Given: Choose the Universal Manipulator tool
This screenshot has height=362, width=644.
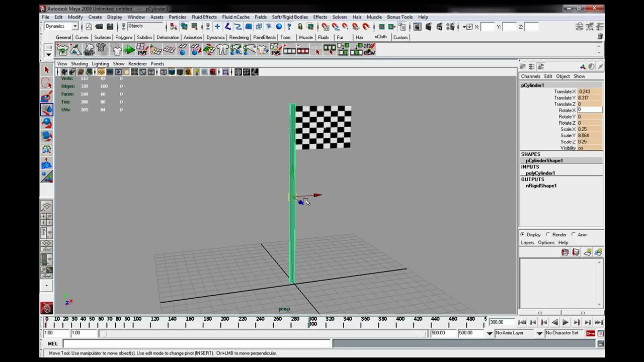Looking at the screenshot, I should (x=47, y=149).
